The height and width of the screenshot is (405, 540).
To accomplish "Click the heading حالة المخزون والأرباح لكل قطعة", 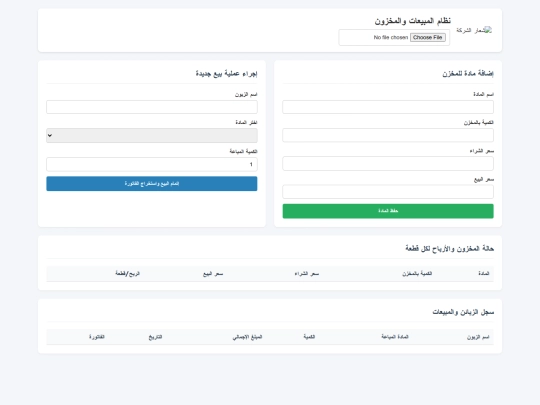I will pos(449,248).
